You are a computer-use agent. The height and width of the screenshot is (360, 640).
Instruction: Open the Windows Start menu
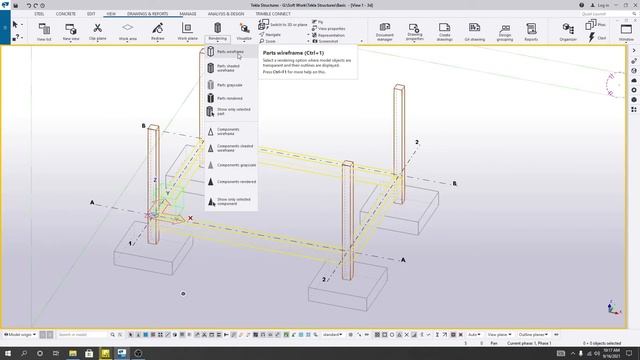[x=7, y=353]
